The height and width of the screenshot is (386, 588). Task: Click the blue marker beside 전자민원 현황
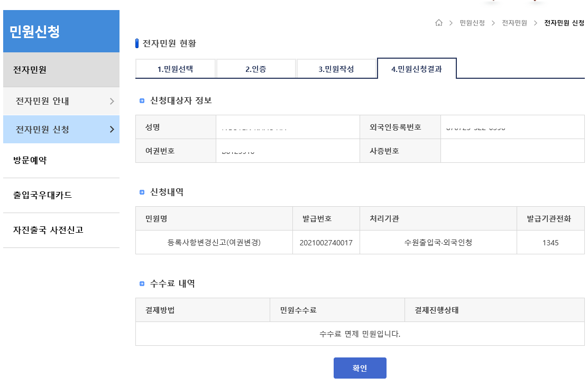137,43
